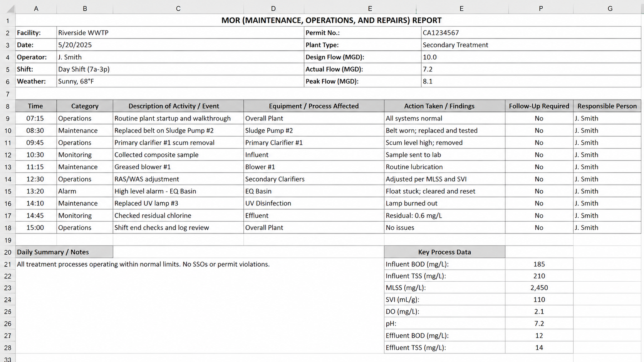644x362 pixels.
Task: Click the DO value '2.1'
Action: (x=539, y=312)
